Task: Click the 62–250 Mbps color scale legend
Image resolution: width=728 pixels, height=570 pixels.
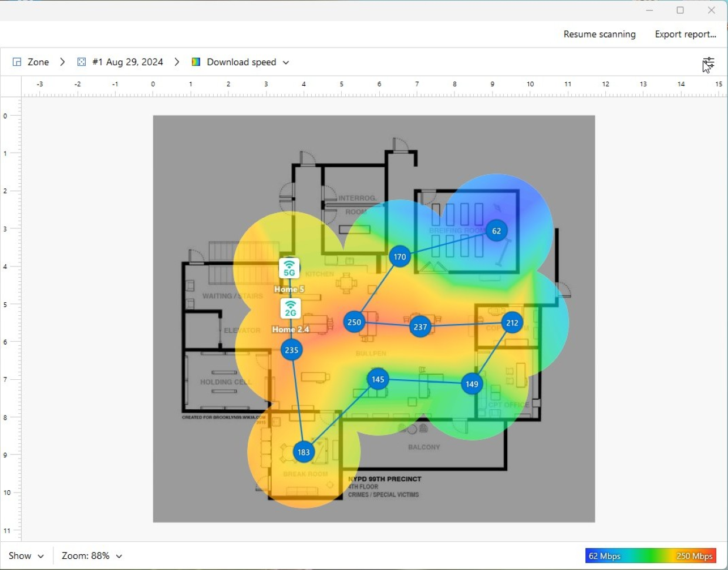Action: click(651, 556)
